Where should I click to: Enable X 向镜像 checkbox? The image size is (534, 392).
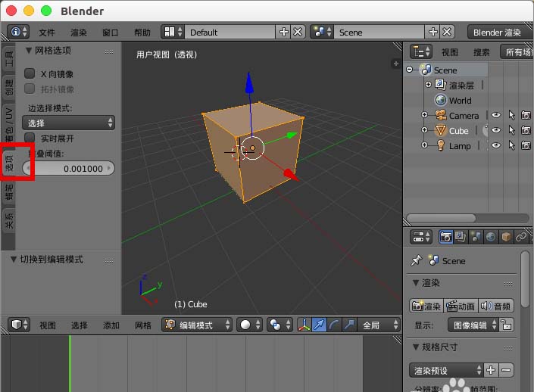click(30, 73)
